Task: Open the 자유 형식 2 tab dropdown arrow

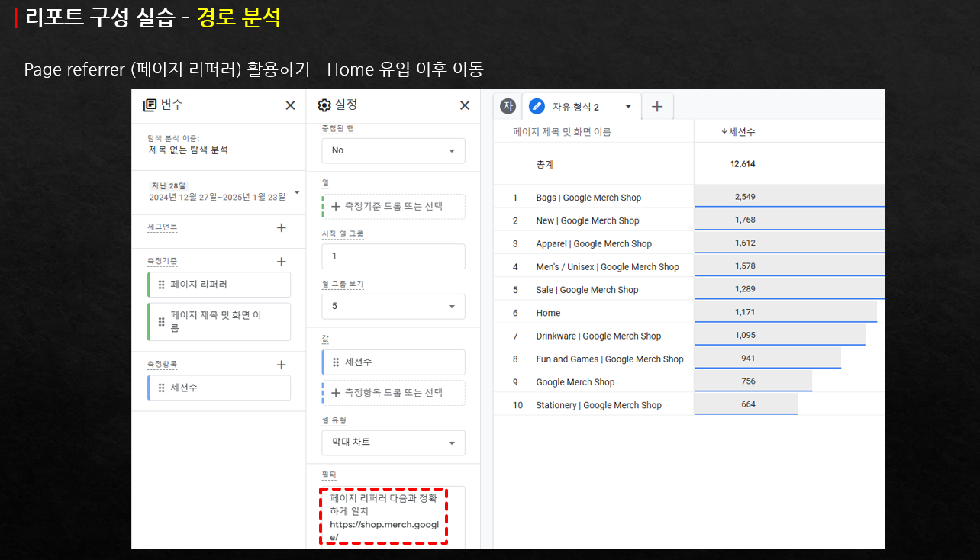Action: (x=628, y=105)
